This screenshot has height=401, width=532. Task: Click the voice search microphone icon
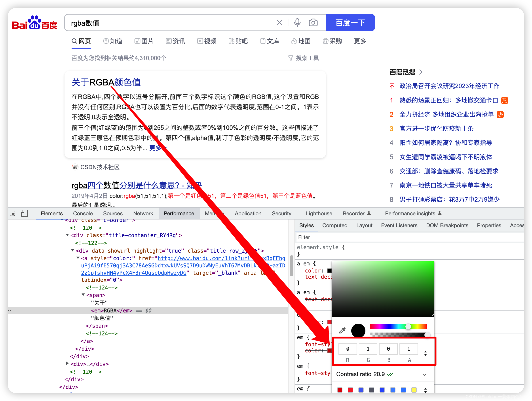coord(297,23)
